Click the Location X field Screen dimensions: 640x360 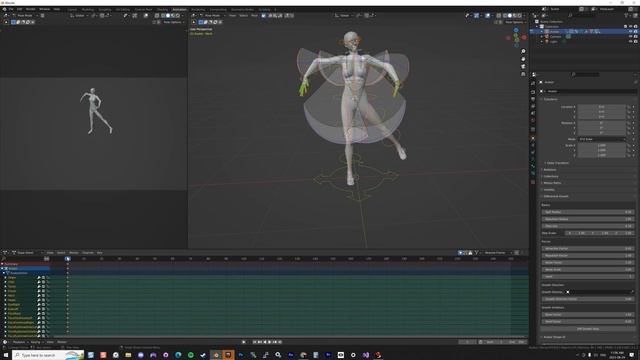pos(602,107)
